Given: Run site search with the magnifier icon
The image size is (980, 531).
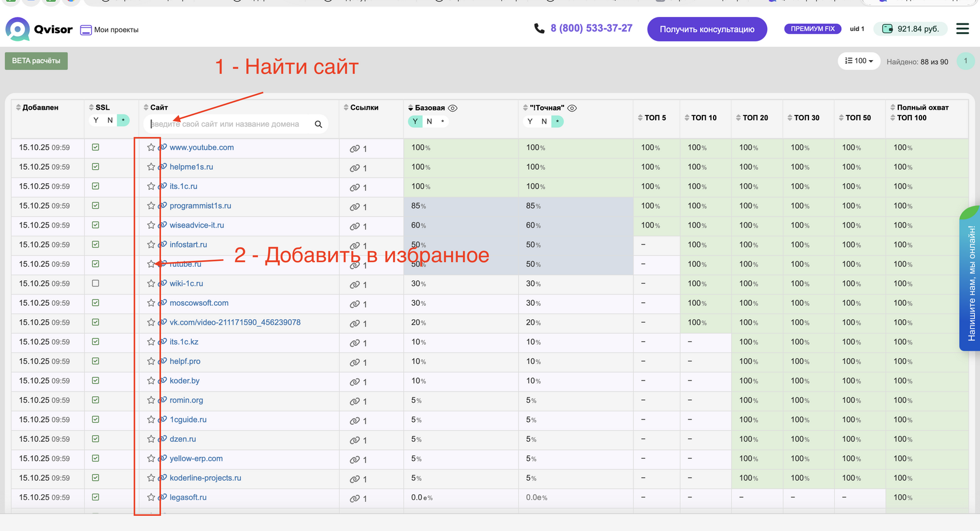Looking at the screenshot, I should pyautogui.click(x=318, y=124).
